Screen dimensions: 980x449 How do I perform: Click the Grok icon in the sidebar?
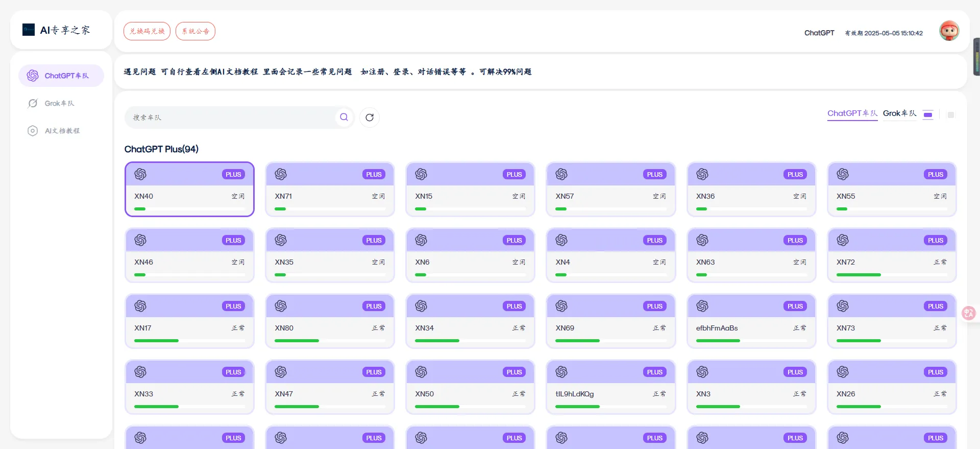coord(33,103)
